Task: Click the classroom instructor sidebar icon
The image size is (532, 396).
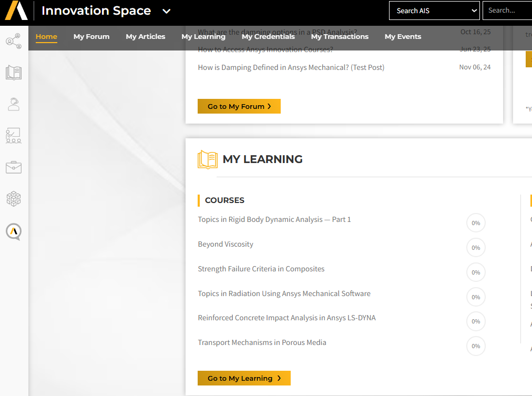Action: pos(14,136)
